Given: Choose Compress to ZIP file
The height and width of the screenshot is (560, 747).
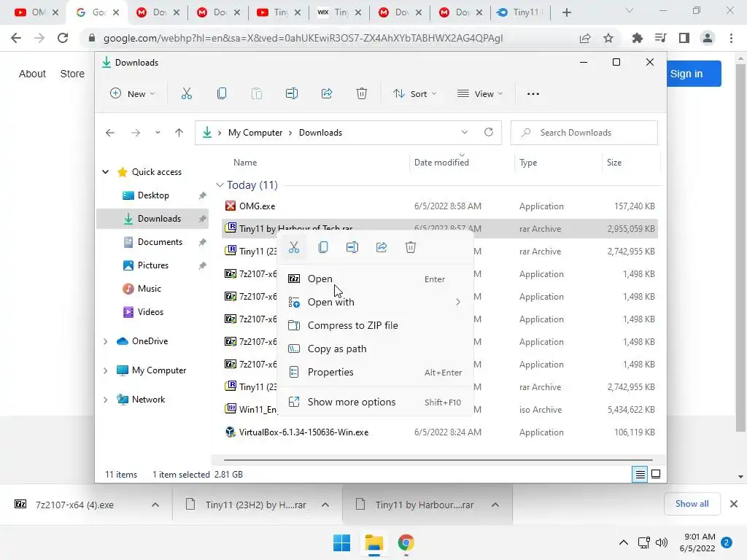Looking at the screenshot, I should click(x=376, y=326).
